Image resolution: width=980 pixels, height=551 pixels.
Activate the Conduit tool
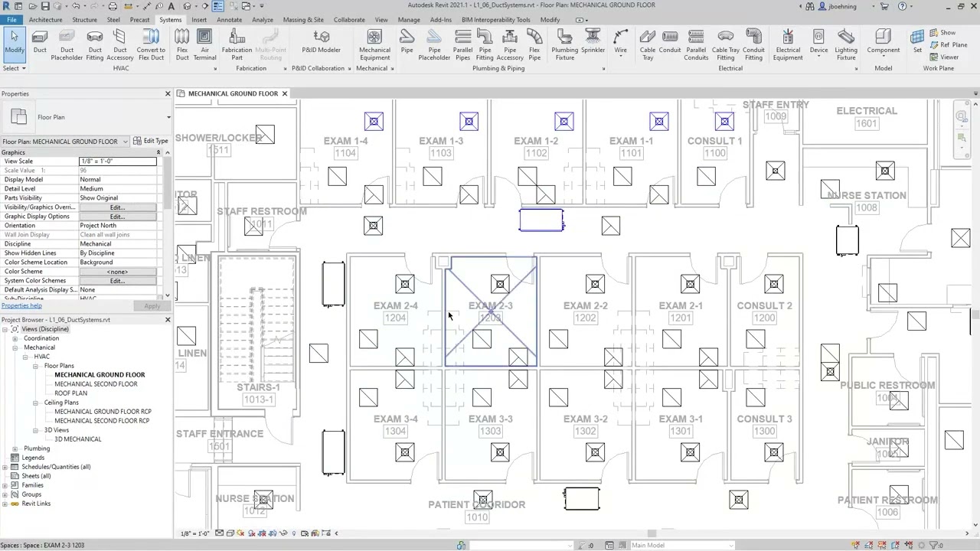[x=670, y=41]
